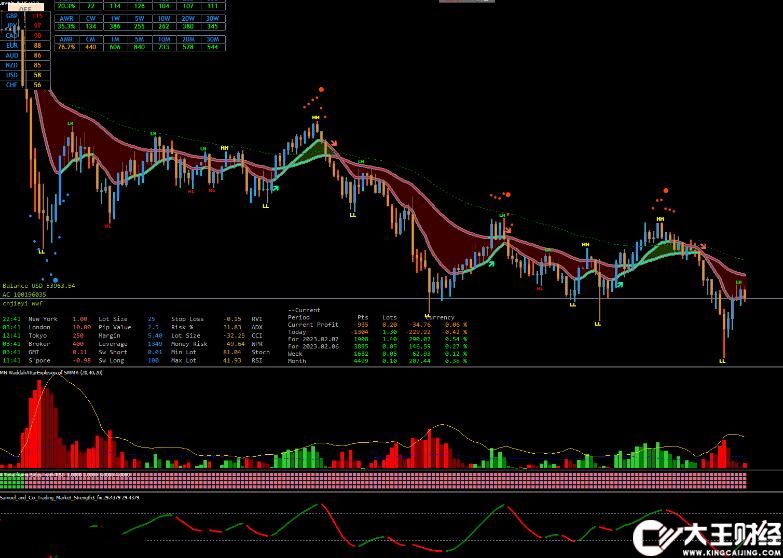Click the Current Profit row
This screenshot has height=558, width=783.
coord(378,325)
